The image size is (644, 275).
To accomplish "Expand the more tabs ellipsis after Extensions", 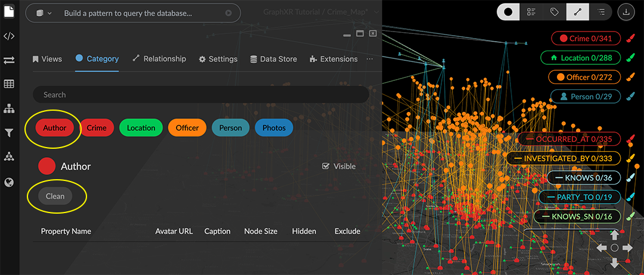I will (370, 59).
